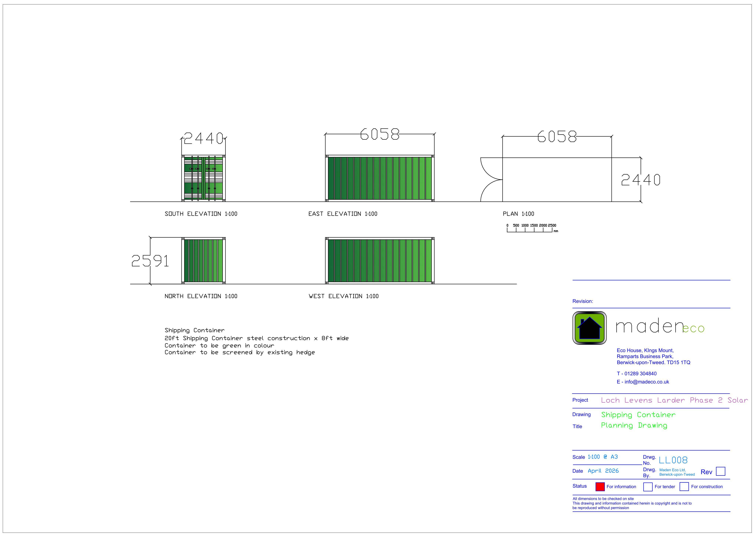The image size is (756, 535).
Task: Click the EAST ELEVATION 1:100 label
Action: [343, 214]
